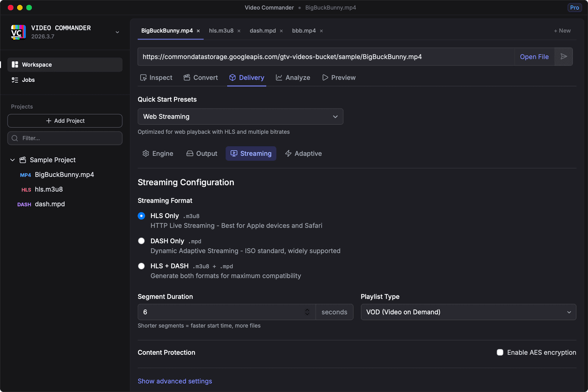Click the Show advanced settings link
The width and height of the screenshot is (588, 392).
175,381
